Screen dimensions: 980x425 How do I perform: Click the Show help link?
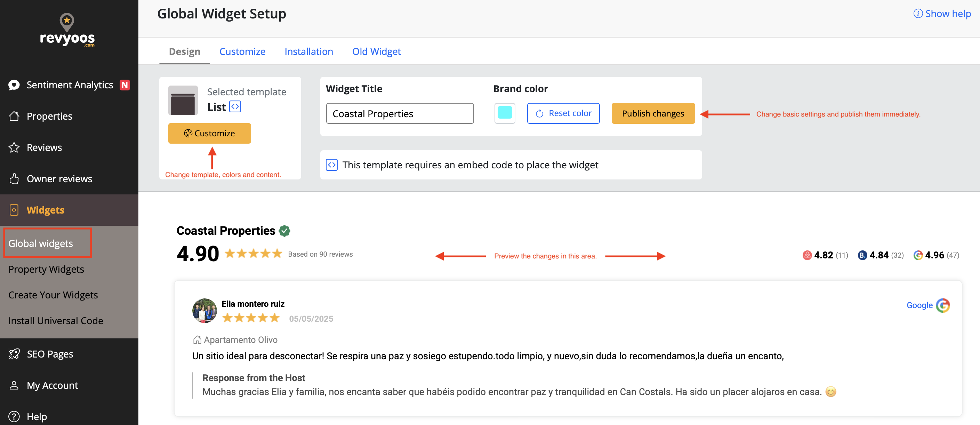click(942, 14)
